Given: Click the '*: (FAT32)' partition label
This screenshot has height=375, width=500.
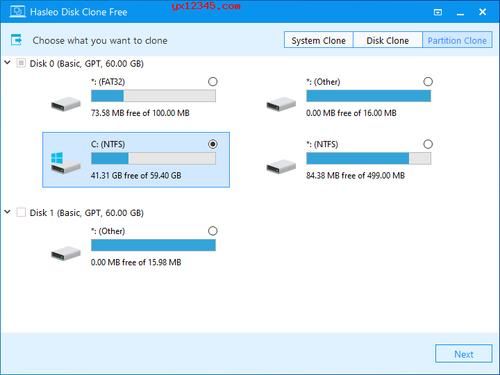Looking at the screenshot, I should (x=108, y=82).
